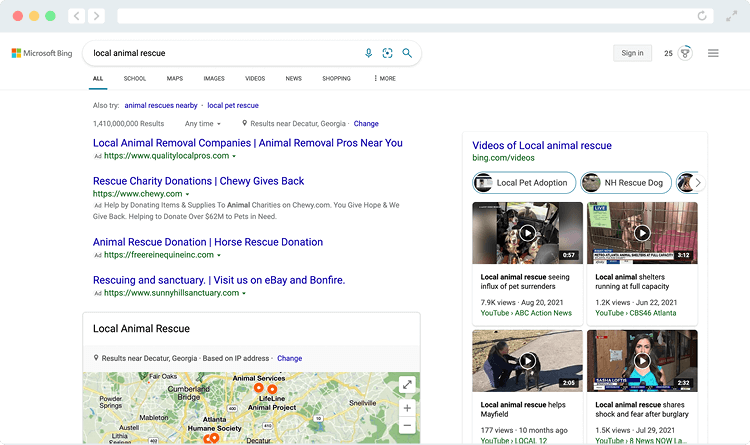Open Videos of Local animal rescue heading
This screenshot has height=445, width=750.
(x=542, y=145)
